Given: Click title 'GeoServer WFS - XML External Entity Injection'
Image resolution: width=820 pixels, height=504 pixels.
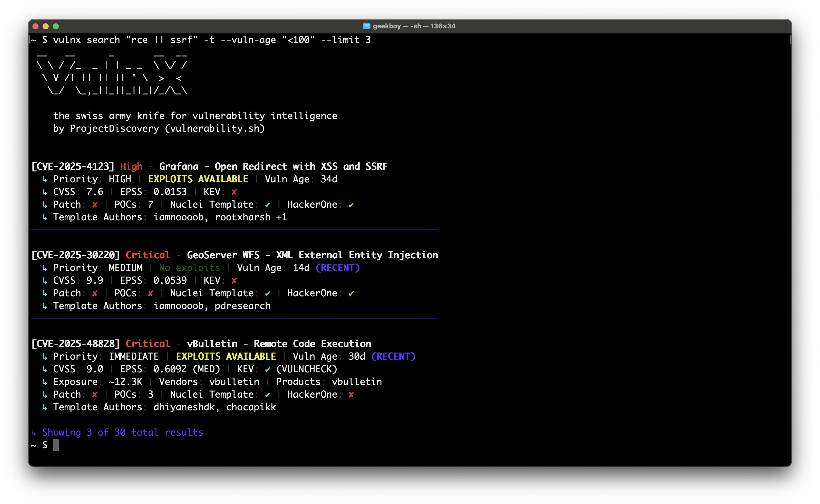Looking at the screenshot, I should point(312,255).
